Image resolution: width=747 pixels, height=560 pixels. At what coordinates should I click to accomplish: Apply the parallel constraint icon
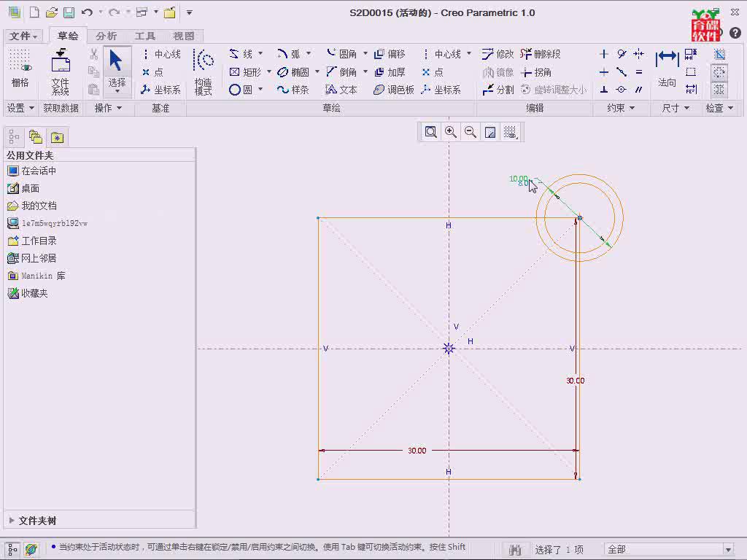639,90
